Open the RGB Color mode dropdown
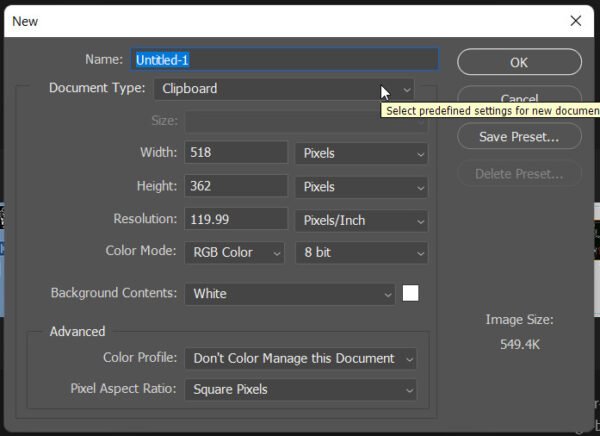This screenshot has height=436, width=600. (235, 253)
